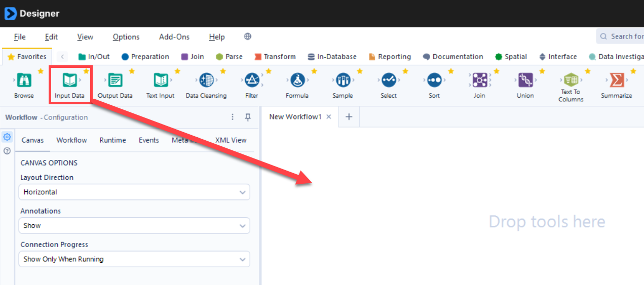
Task: Select the Browse tool icon
Action: [24, 80]
